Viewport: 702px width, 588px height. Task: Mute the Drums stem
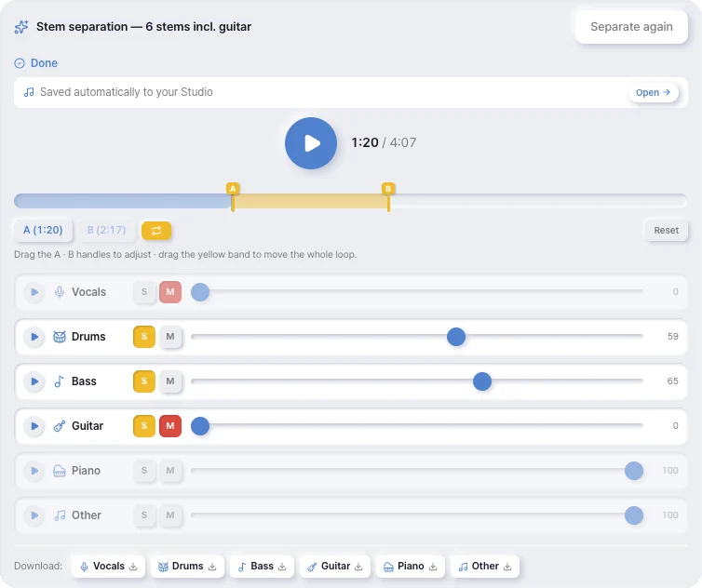[x=170, y=337]
